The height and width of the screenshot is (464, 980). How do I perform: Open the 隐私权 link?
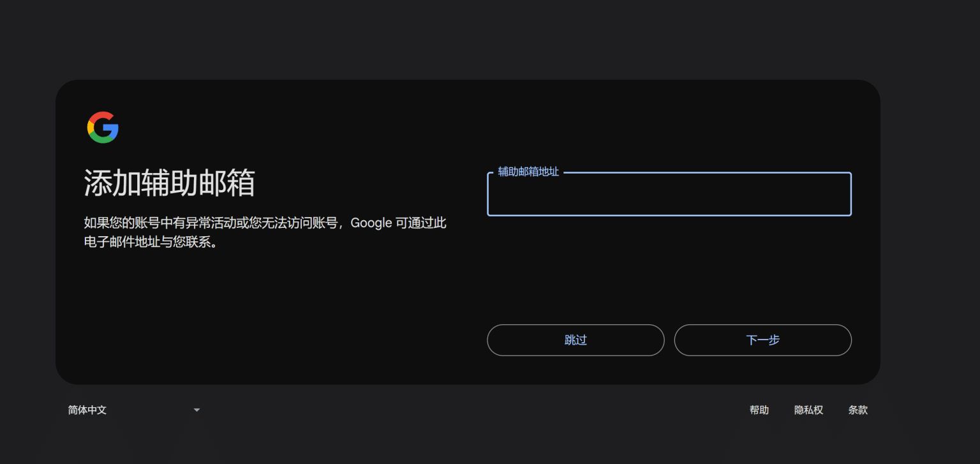coord(808,410)
